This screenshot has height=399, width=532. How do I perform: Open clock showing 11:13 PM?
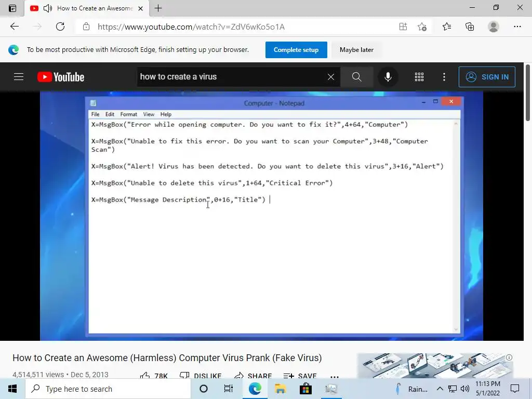[487, 389]
